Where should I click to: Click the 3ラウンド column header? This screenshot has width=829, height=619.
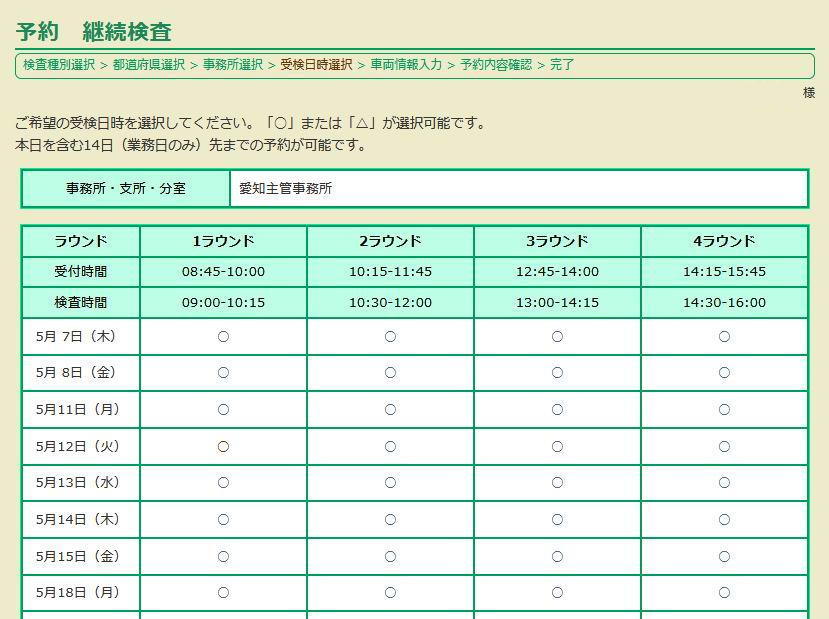[x=557, y=241]
